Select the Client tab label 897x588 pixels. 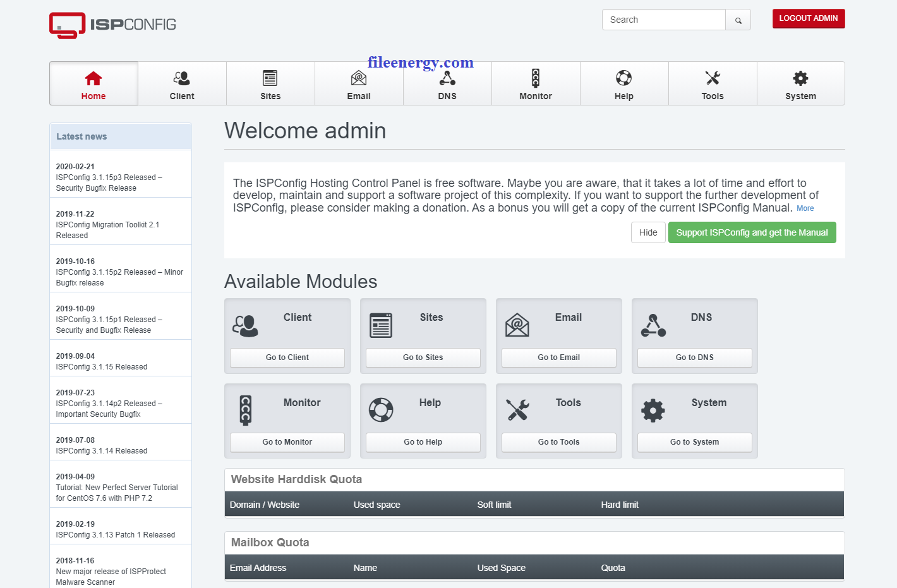tap(182, 96)
